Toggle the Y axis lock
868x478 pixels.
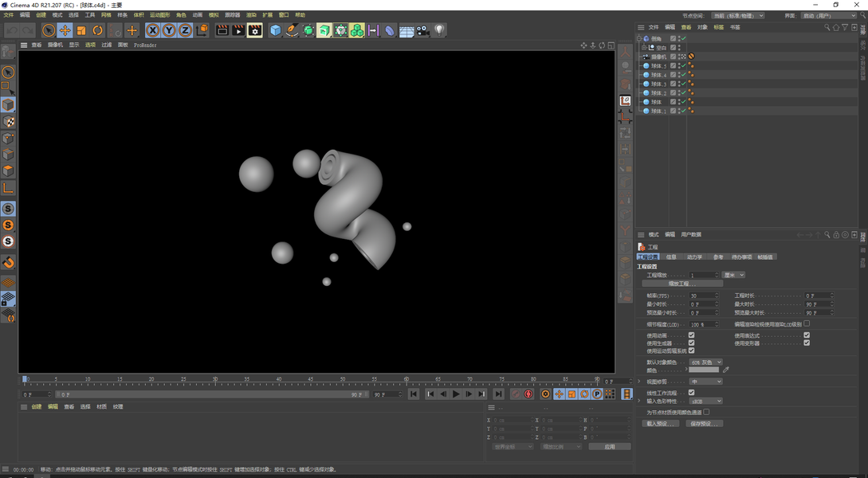click(169, 30)
